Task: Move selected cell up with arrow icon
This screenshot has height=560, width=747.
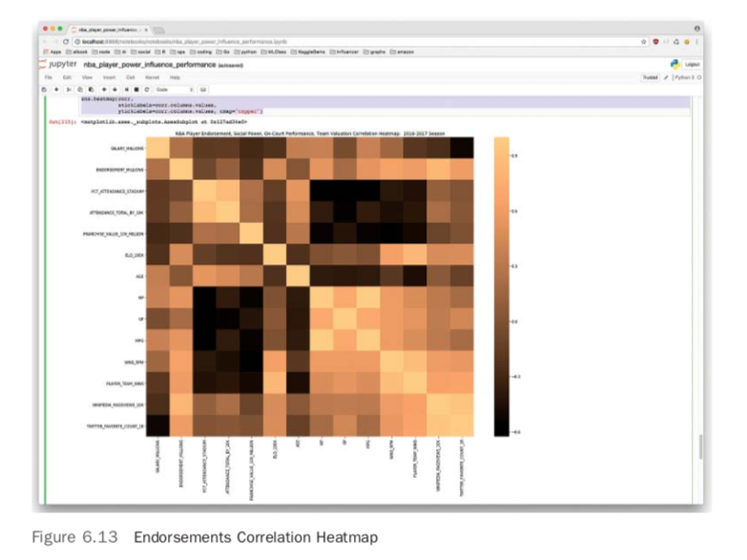Action: 104,90
